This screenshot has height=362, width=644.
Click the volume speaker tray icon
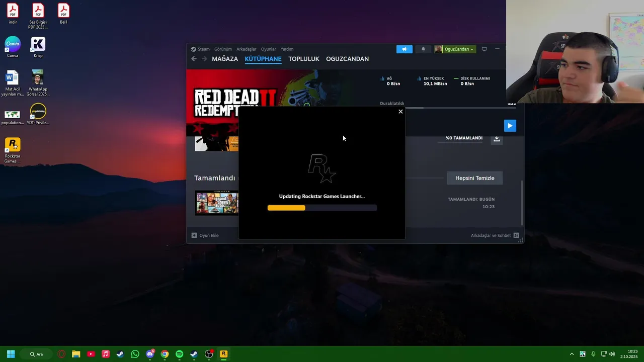point(612,354)
